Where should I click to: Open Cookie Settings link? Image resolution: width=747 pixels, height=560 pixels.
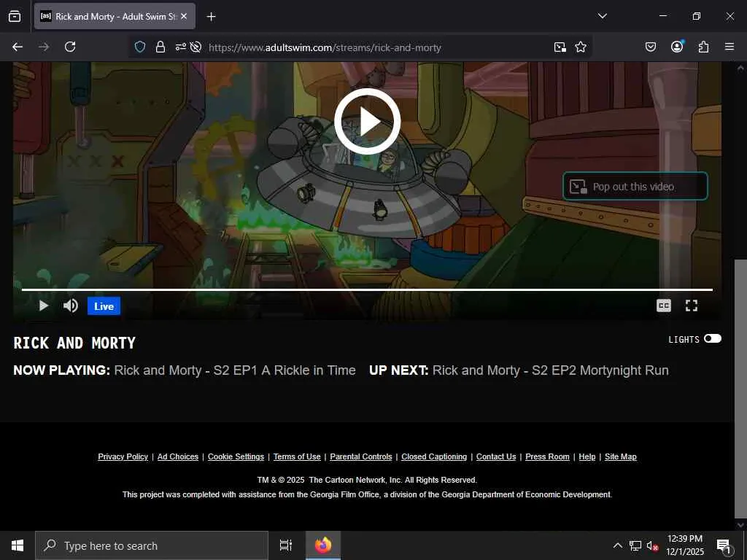pyautogui.click(x=236, y=456)
